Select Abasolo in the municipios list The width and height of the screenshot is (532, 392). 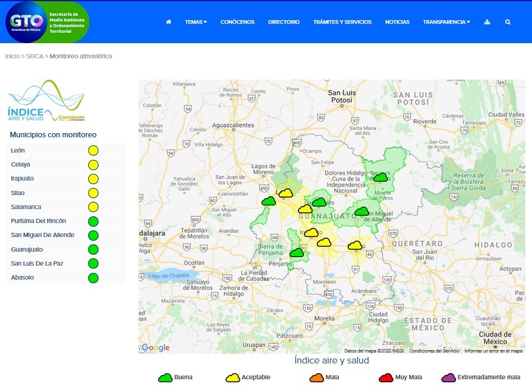[x=66, y=278]
